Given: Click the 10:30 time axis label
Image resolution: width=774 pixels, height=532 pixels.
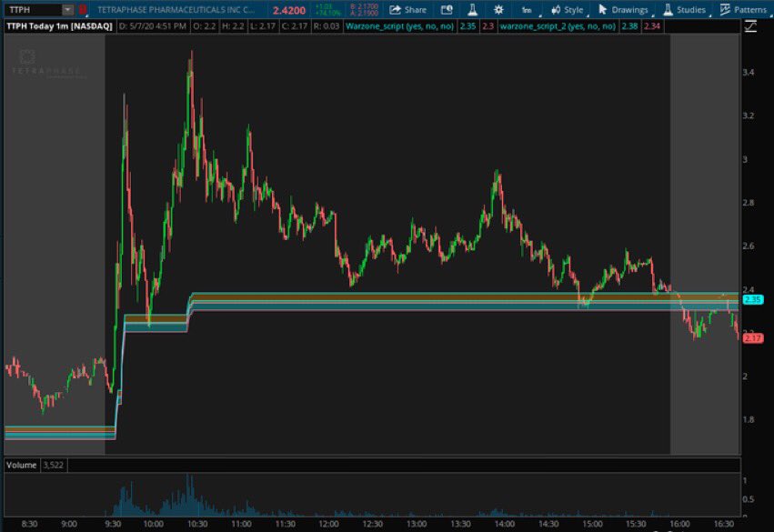Looking at the screenshot, I should [x=197, y=524].
